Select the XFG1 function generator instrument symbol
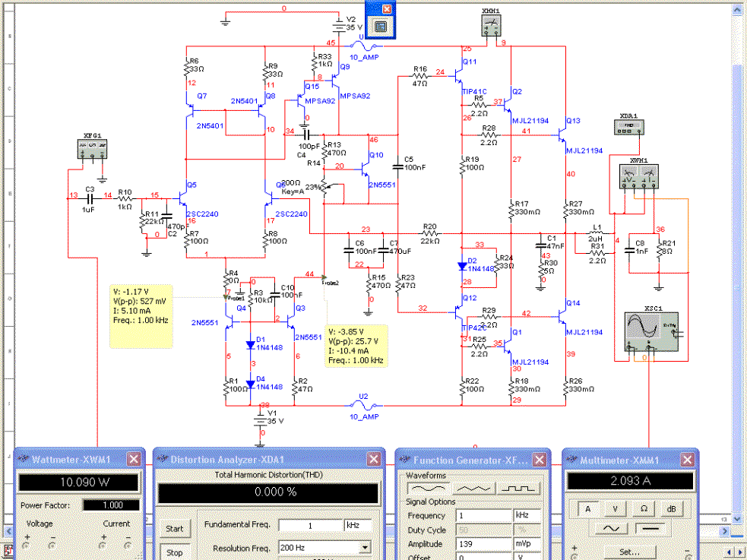This screenshot has width=747, height=560. point(92,149)
